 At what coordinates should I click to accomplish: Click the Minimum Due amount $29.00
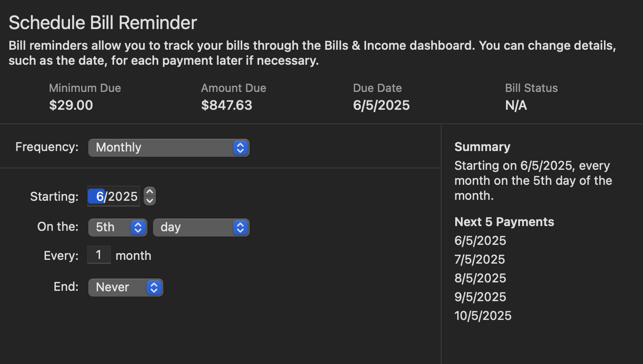coord(71,106)
